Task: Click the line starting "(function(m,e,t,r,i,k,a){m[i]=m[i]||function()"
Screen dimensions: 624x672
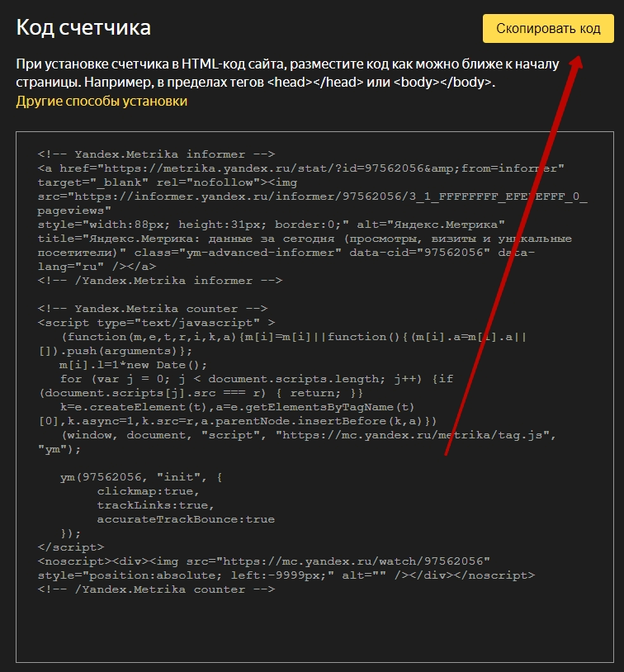Action: pos(294,337)
